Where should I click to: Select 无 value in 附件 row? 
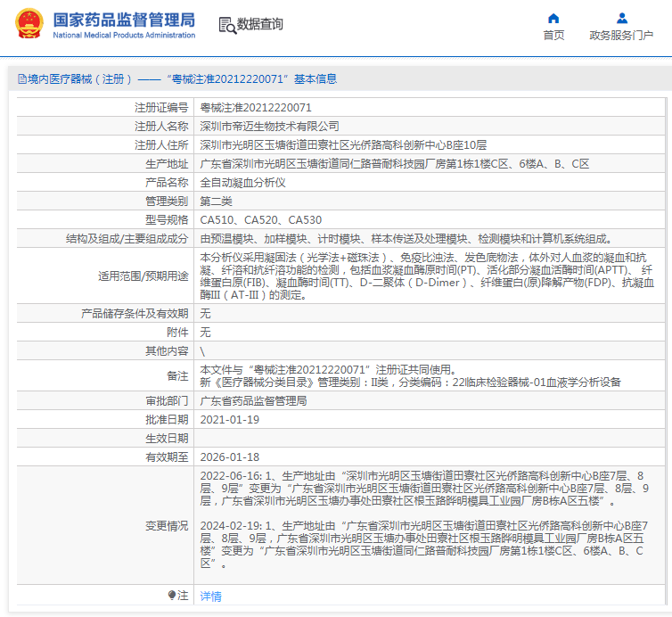tap(205, 333)
